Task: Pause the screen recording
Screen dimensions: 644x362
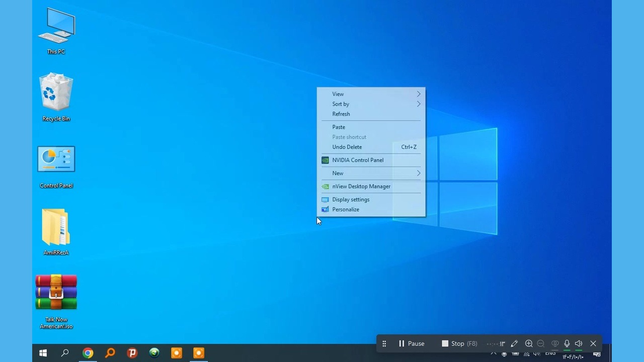Action: [x=411, y=343]
